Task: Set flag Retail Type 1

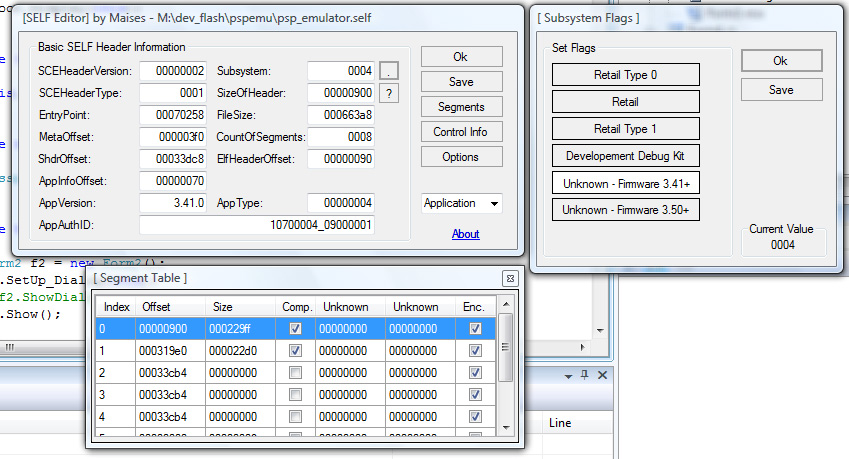Action: point(625,129)
